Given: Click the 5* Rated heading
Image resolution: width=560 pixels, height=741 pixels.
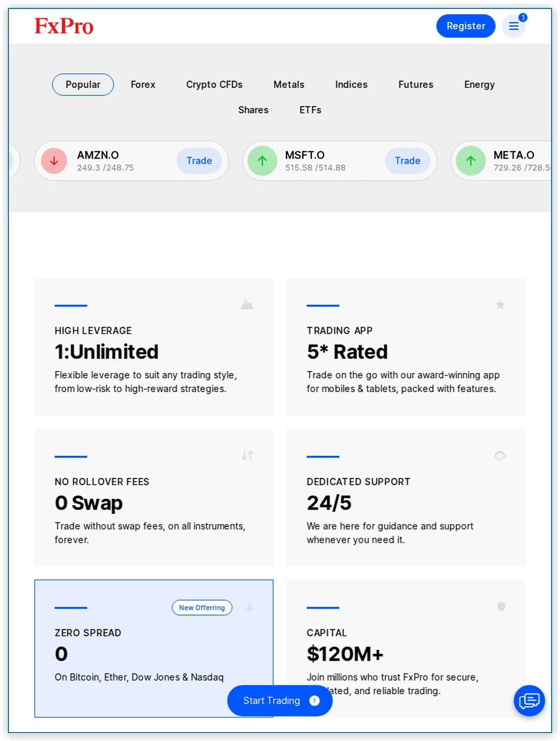Looking at the screenshot, I should coord(347,352).
